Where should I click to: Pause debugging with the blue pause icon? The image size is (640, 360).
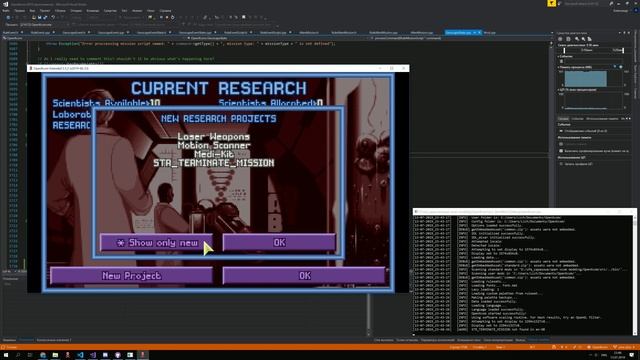click(x=161, y=18)
